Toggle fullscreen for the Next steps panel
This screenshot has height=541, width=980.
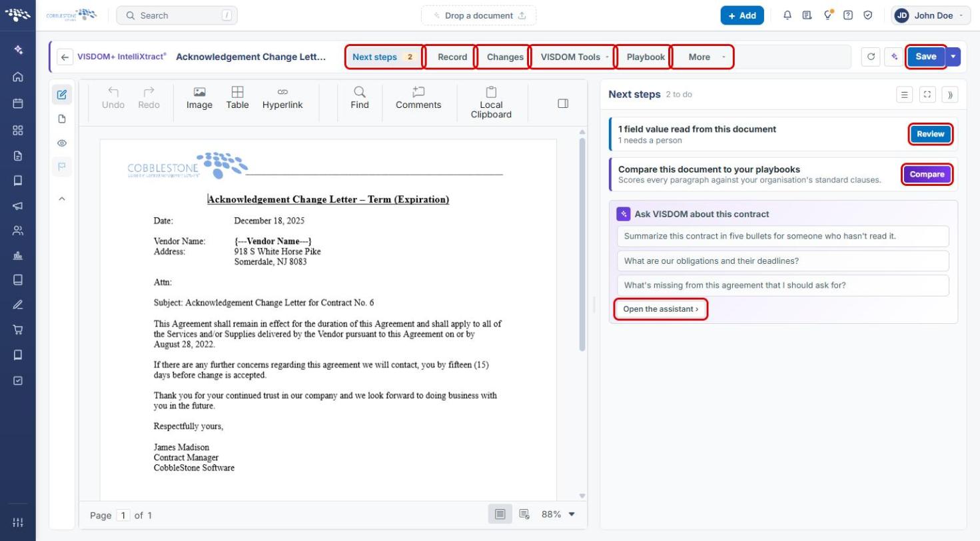[927, 95]
